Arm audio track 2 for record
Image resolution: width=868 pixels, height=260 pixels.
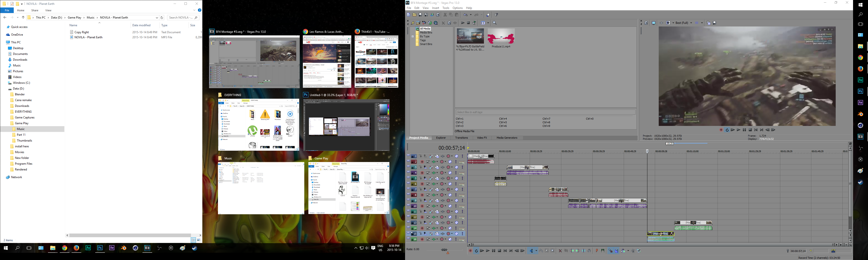click(x=422, y=162)
